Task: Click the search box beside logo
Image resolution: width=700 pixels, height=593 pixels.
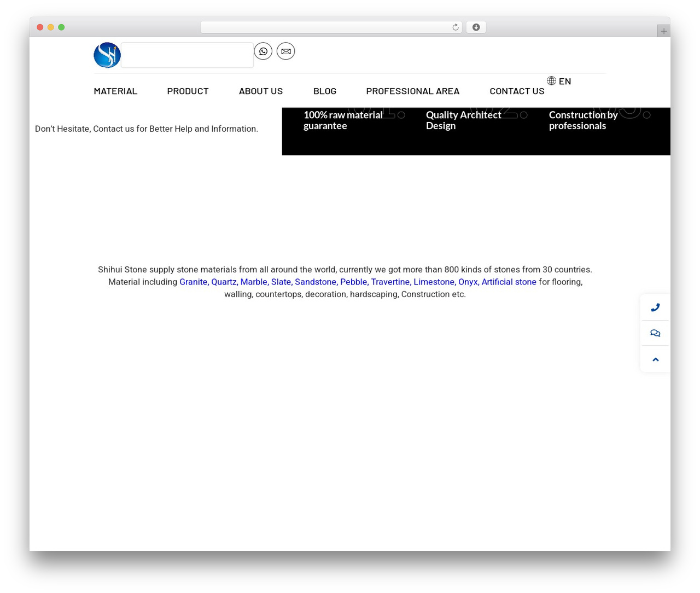Action: coord(187,55)
